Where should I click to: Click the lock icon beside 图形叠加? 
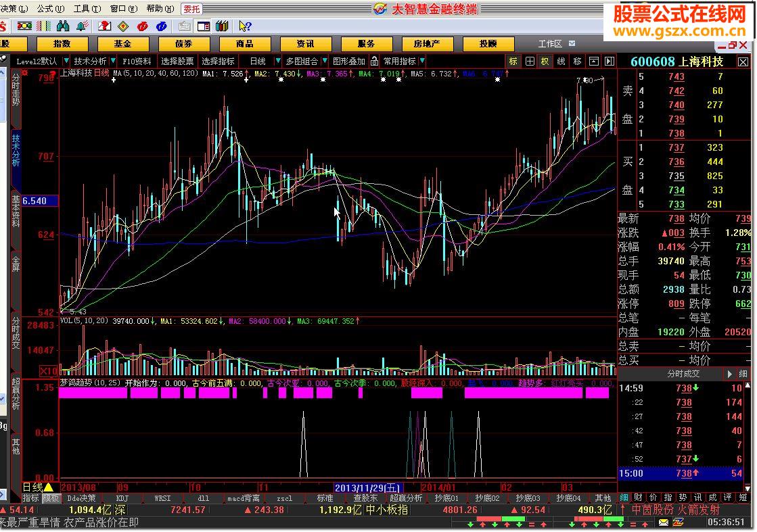(x=375, y=62)
